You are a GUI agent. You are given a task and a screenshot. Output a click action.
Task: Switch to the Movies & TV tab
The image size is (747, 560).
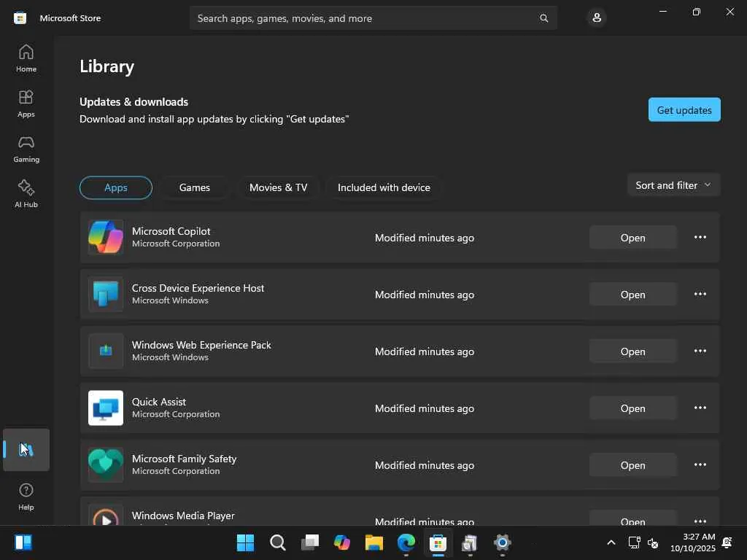point(278,187)
